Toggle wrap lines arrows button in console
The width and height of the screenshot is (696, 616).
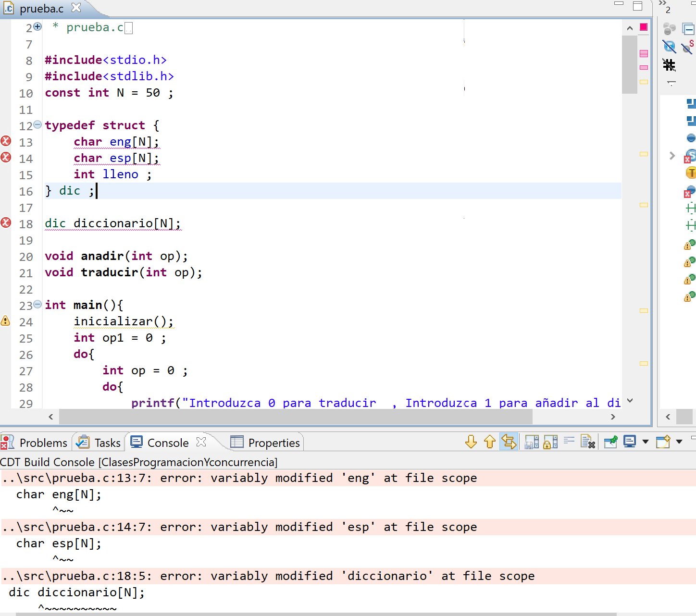[x=509, y=442]
